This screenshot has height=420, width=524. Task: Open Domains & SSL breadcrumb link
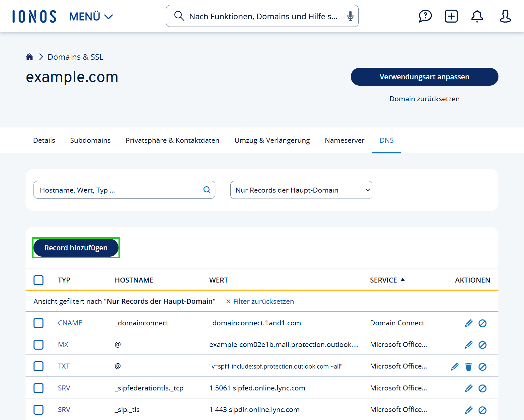(x=75, y=57)
